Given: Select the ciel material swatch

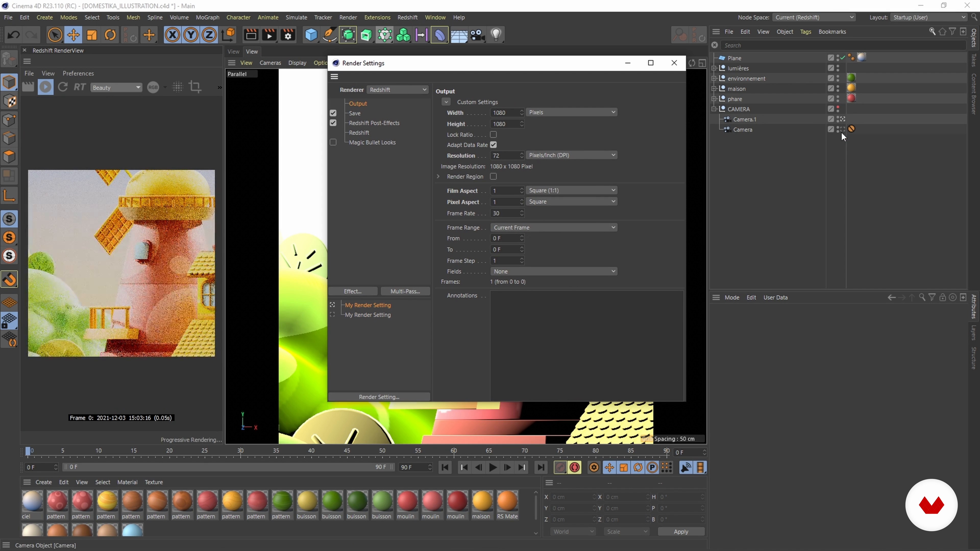Looking at the screenshot, I should (32, 501).
